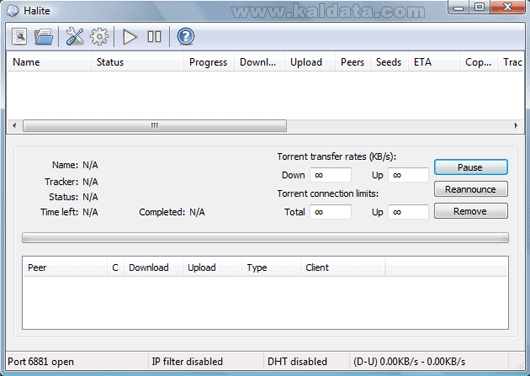Viewport: 530px width, 376px height.
Task: Sort torrent list by Status column
Action: 137,62
